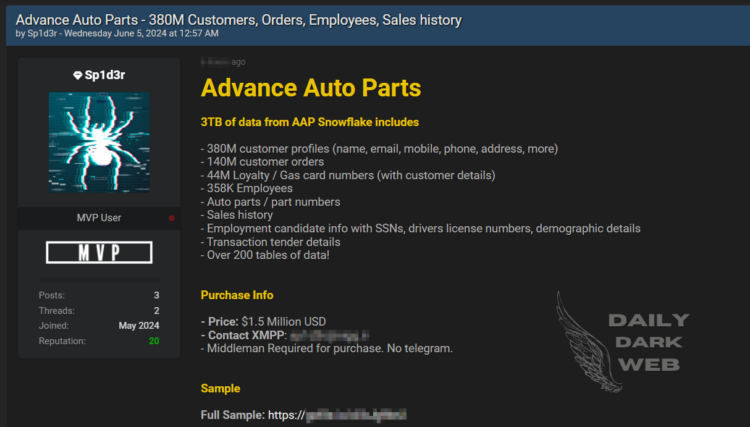This screenshot has height=427, width=750.
Task: Click the Posts count value 3
Action: [x=156, y=295]
